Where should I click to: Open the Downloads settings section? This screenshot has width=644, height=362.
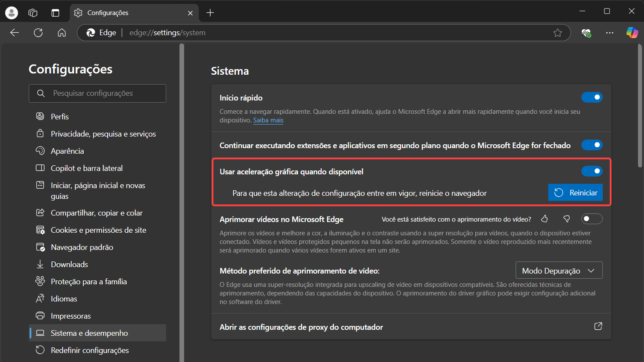pyautogui.click(x=70, y=264)
